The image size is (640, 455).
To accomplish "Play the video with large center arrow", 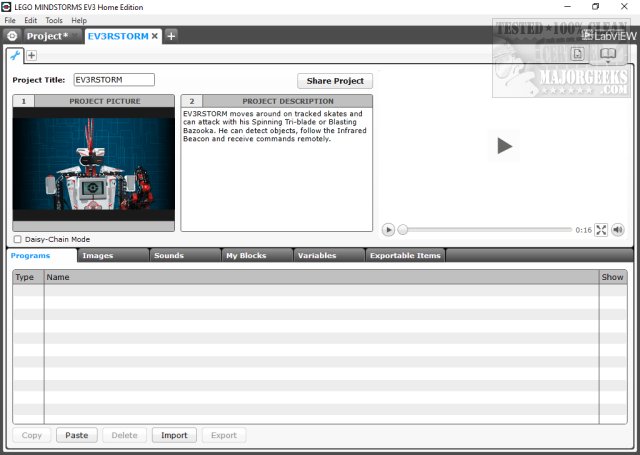I will [x=504, y=146].
